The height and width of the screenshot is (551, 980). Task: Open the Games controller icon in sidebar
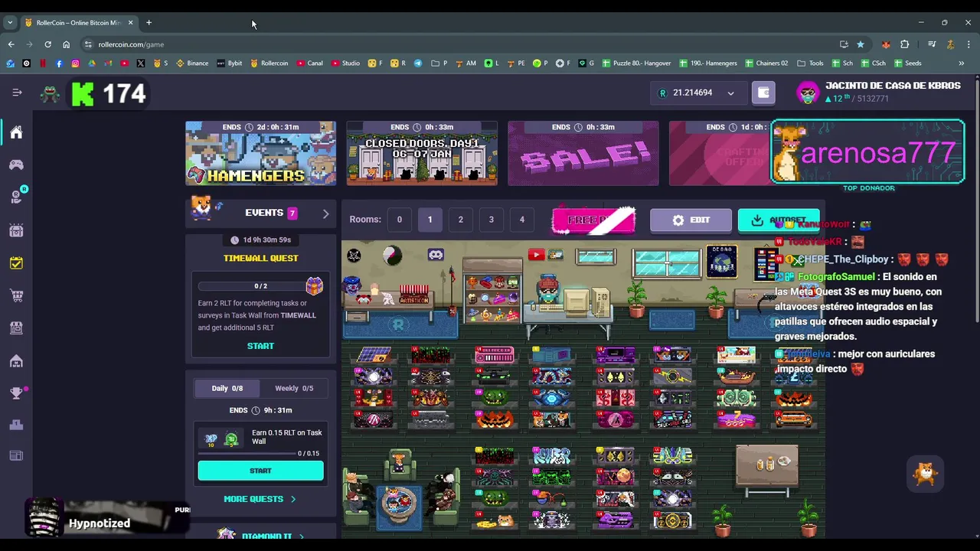pos(16,165)
